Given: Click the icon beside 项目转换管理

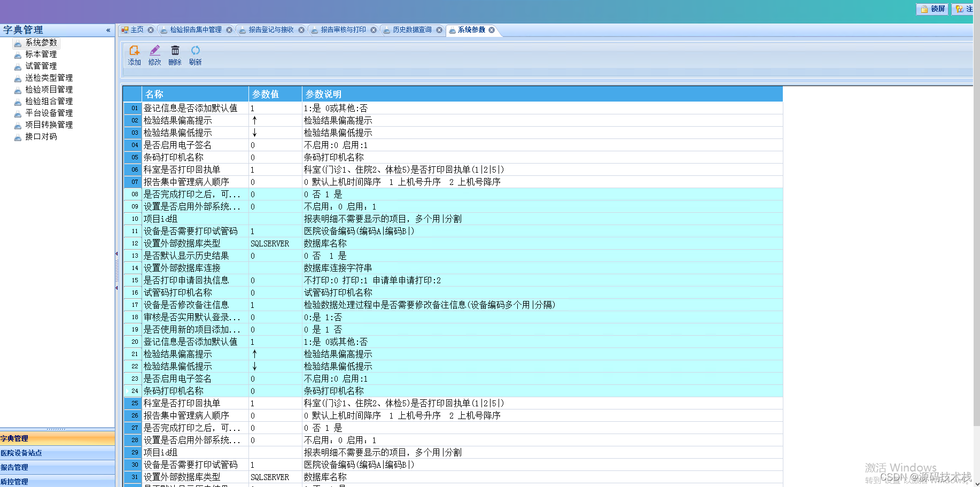Looking at the screenshot, I should (18, 125).
